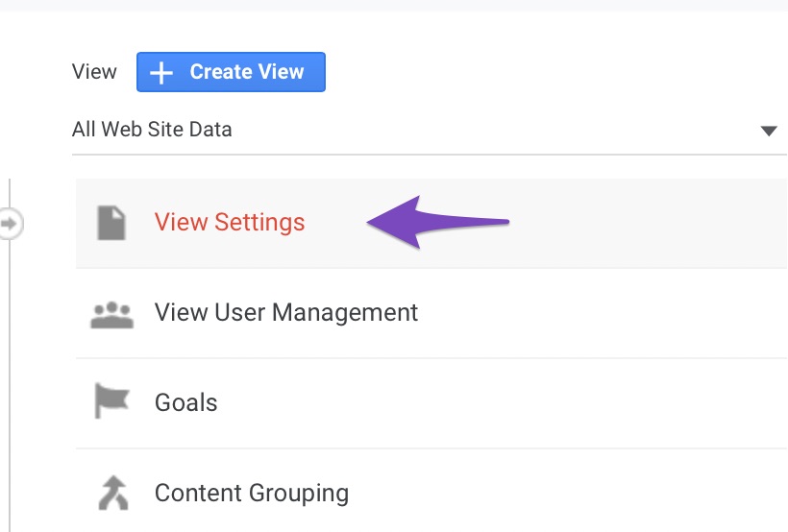
Task: Select the Goals menu entry
Action: (x=186, y=402)
